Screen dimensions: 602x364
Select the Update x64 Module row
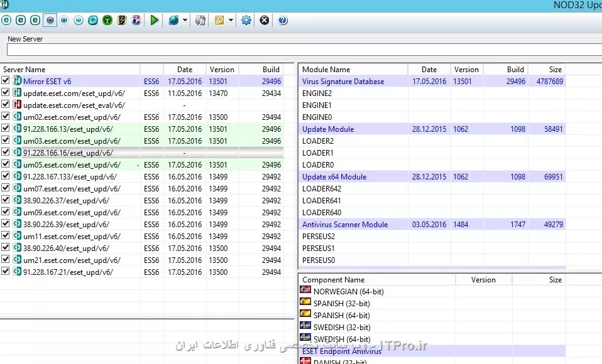(432, 177)
